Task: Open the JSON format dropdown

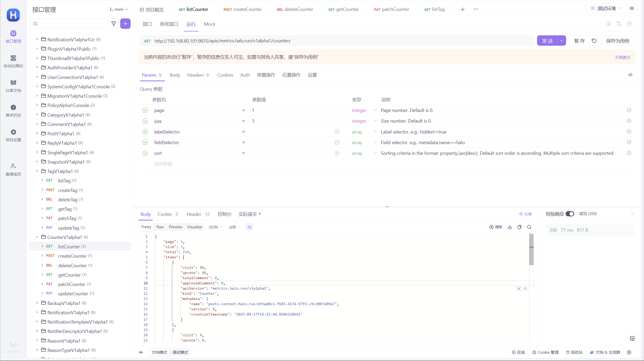Action: [x=215, y=227]
